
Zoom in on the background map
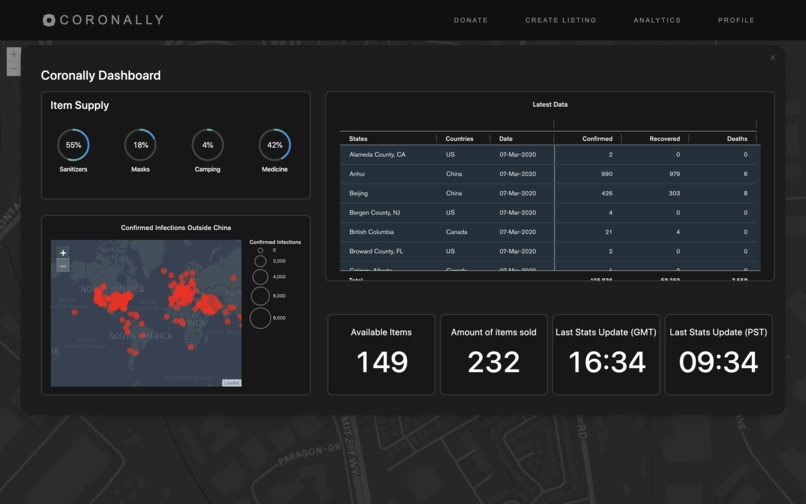click(x=13, y=55)
